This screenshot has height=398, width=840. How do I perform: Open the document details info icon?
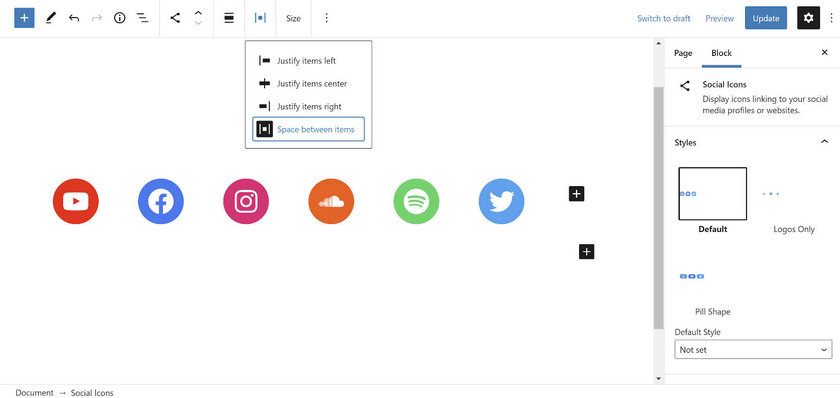click(119, 18)
